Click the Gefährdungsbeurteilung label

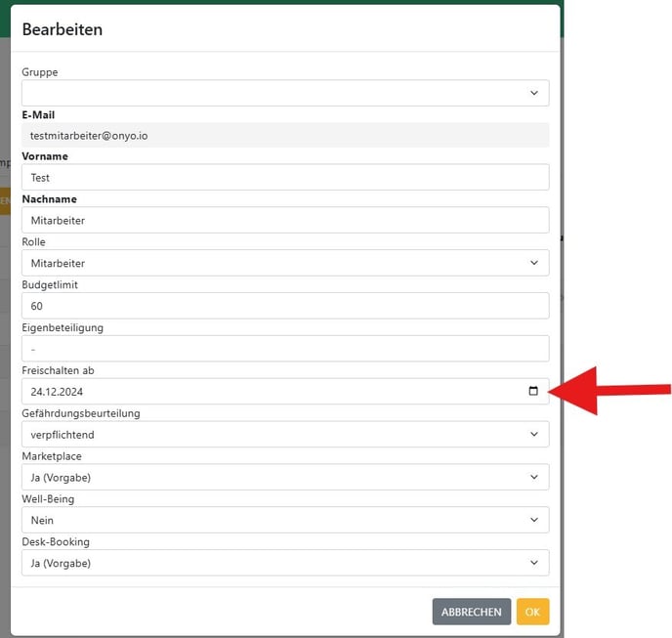(x=81, y=413)
